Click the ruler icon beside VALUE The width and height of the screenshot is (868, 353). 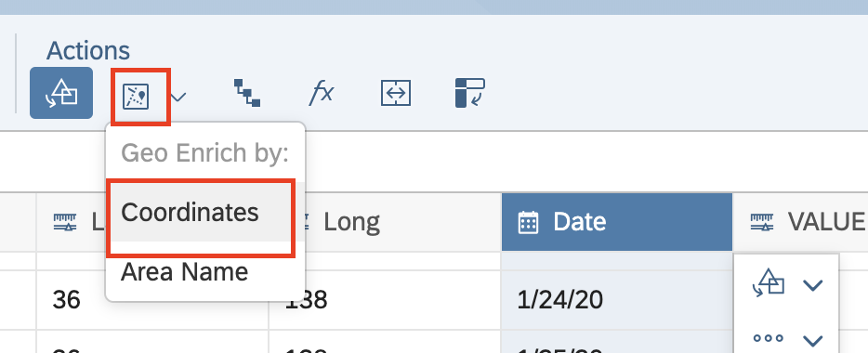pos(762,222)
